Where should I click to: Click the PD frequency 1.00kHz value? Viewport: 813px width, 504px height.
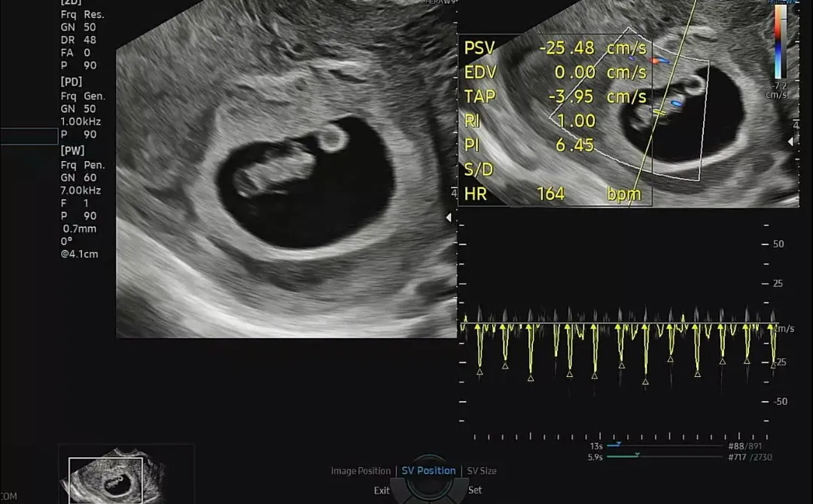(x=81, y=121)
